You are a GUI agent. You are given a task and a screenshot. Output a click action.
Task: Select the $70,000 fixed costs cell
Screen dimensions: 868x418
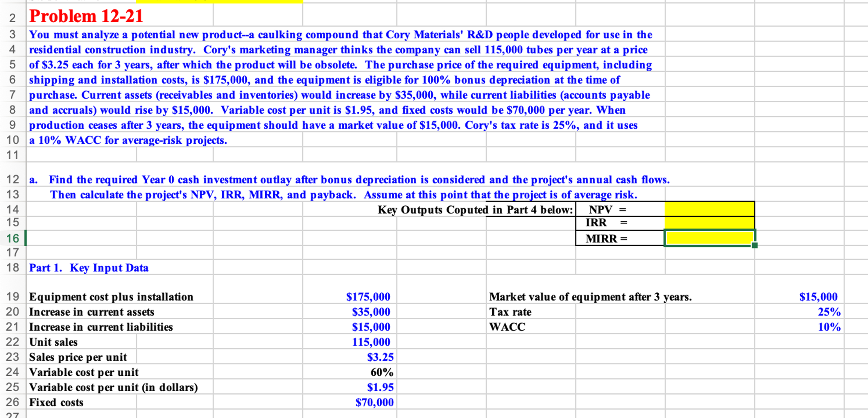374,402
